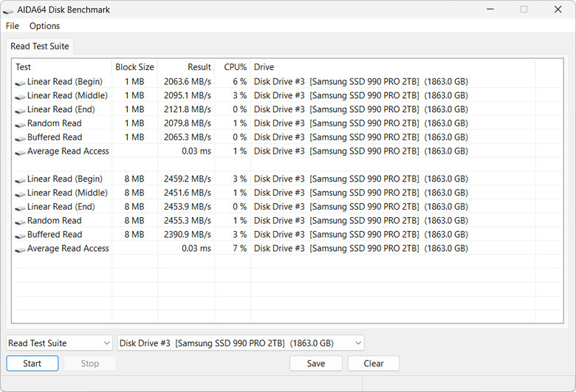Click drive icon of 1 MB Linear Read (Middle)

(x=20, y=97)
